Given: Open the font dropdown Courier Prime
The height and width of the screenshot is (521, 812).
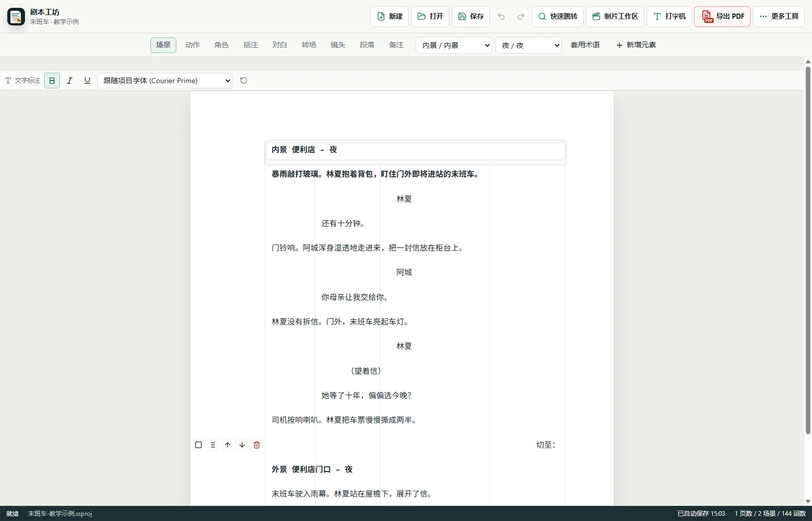Looking at the screenshot, I should coord(165,81).
